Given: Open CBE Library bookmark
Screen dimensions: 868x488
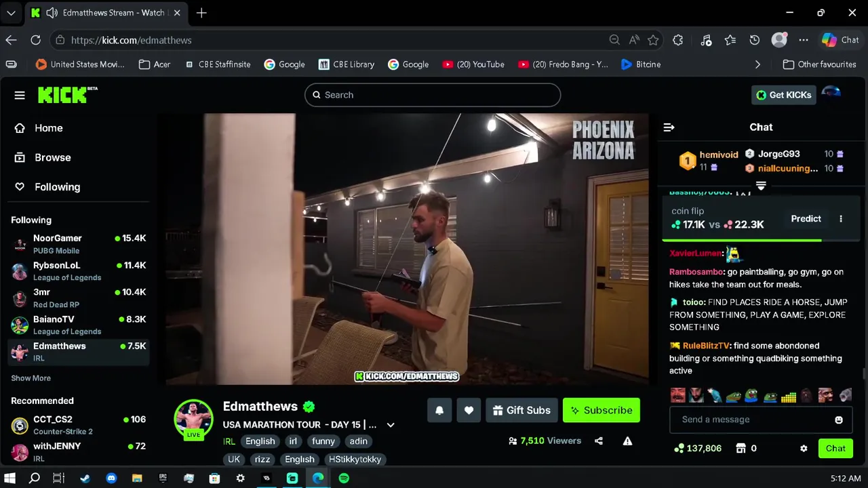Looking at the screenshot, I should [347, 64].
